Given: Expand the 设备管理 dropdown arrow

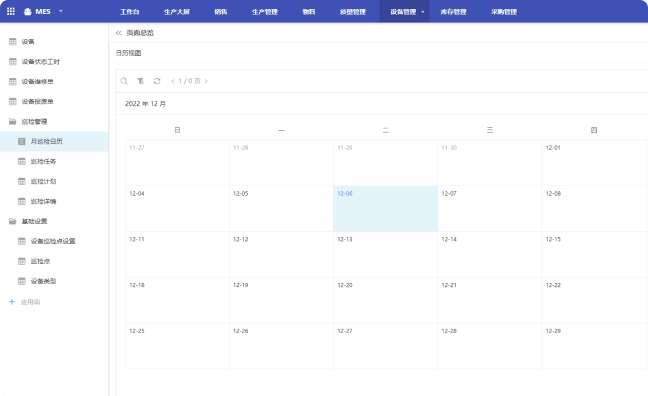Looking at the screenshot, I should point(423,12).
